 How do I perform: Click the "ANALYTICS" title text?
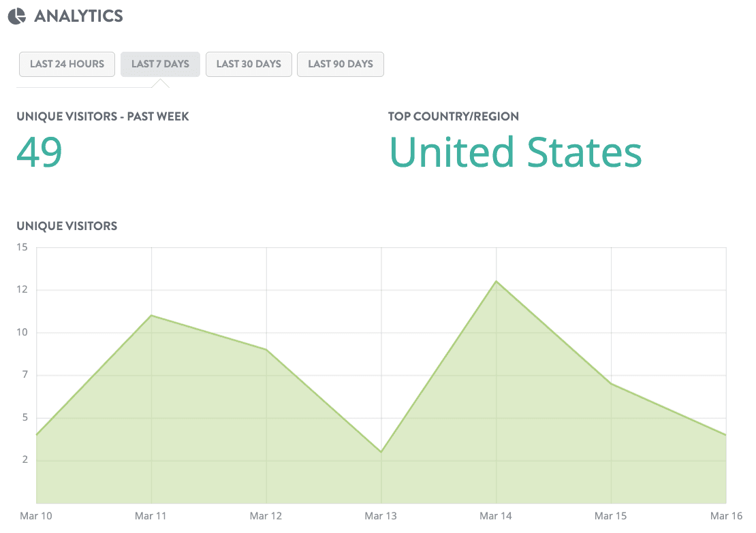point(80,15)
